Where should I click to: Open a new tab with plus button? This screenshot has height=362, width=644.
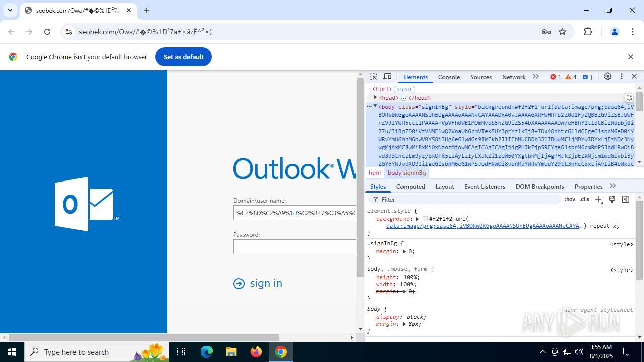click(x=146, y=10)
